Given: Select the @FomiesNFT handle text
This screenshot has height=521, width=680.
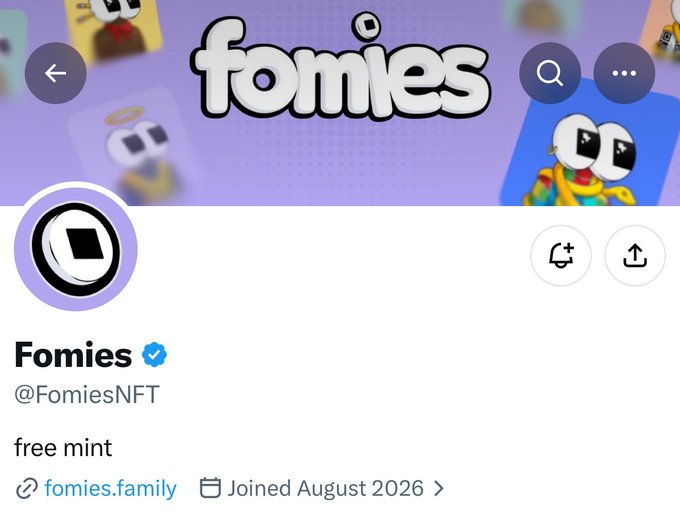Looking at the screenshot, I should [x=87, y=394].
